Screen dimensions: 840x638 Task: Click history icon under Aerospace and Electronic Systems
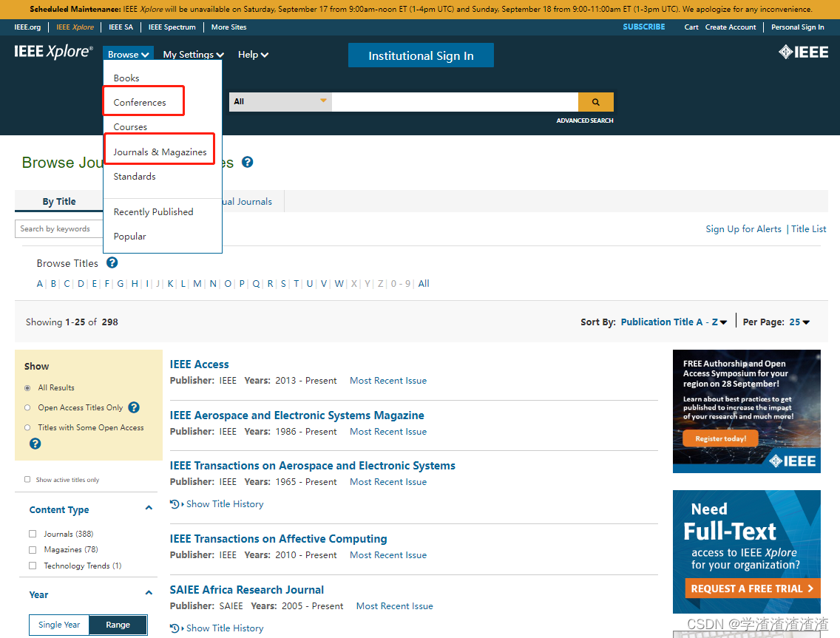[x=174, y=504]
